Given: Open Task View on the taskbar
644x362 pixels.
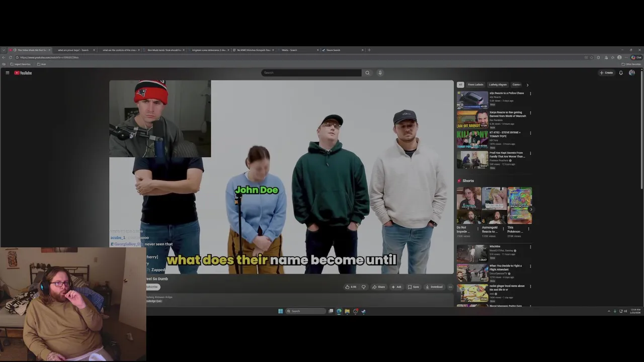Looking at the screenshot, I should tap(331, 311).
